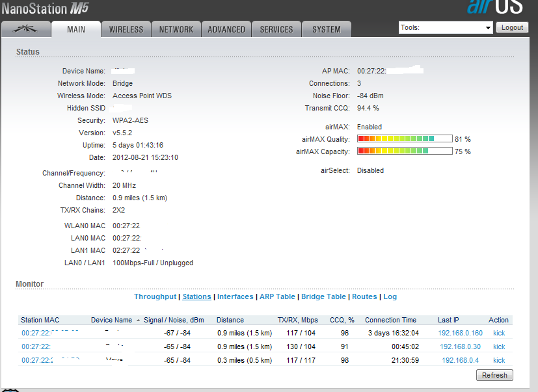Open station IP 192.168.0.160
Screen dimensions: 538x392
[x=460, y=333]
